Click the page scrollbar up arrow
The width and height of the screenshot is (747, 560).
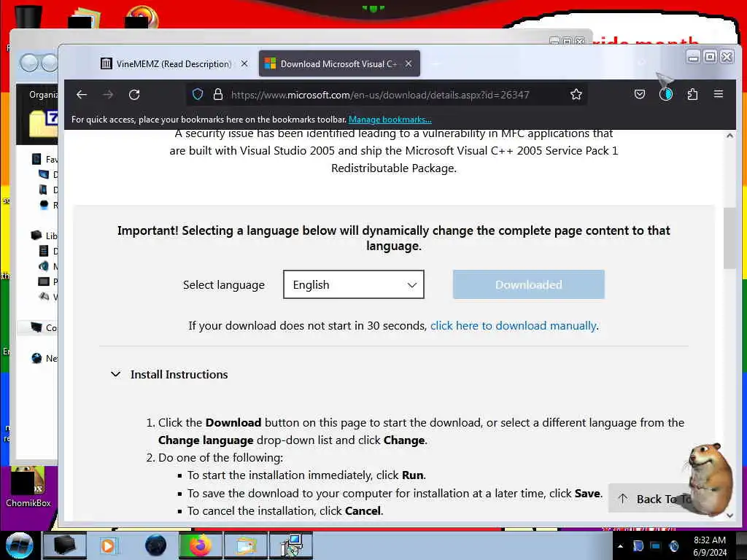click(729, 136)
